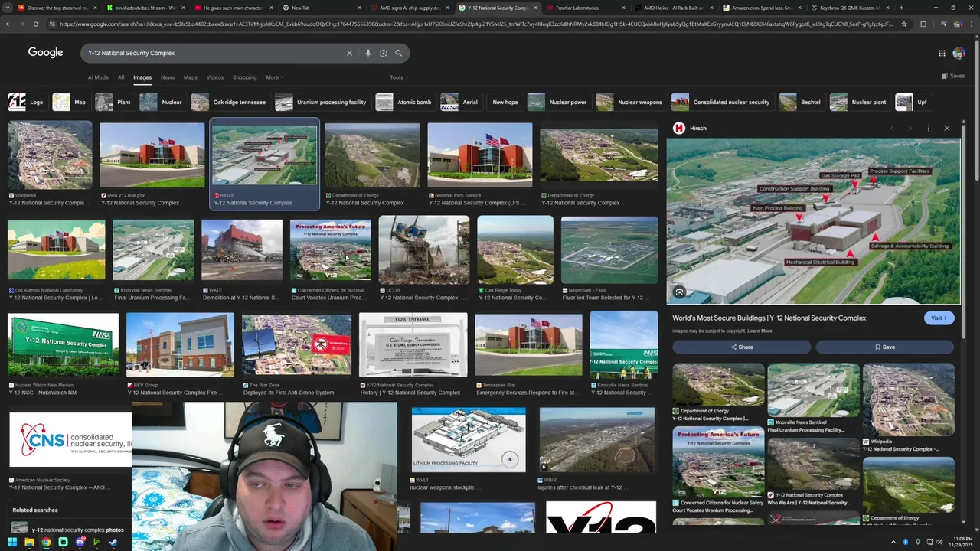Open the Windows Start menu
This screenshot has width=980, height=551.
[12, 542]
